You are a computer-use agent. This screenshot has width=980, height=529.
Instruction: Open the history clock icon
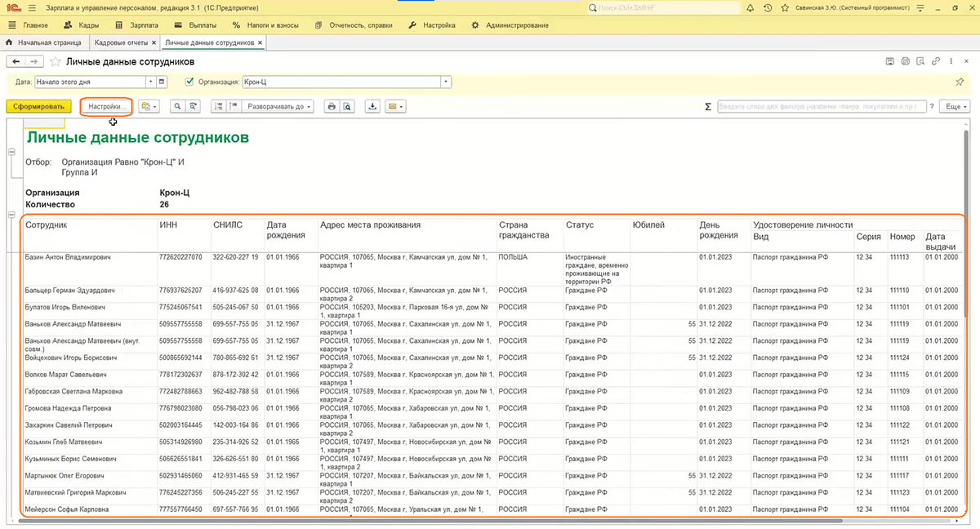point(767,7)
